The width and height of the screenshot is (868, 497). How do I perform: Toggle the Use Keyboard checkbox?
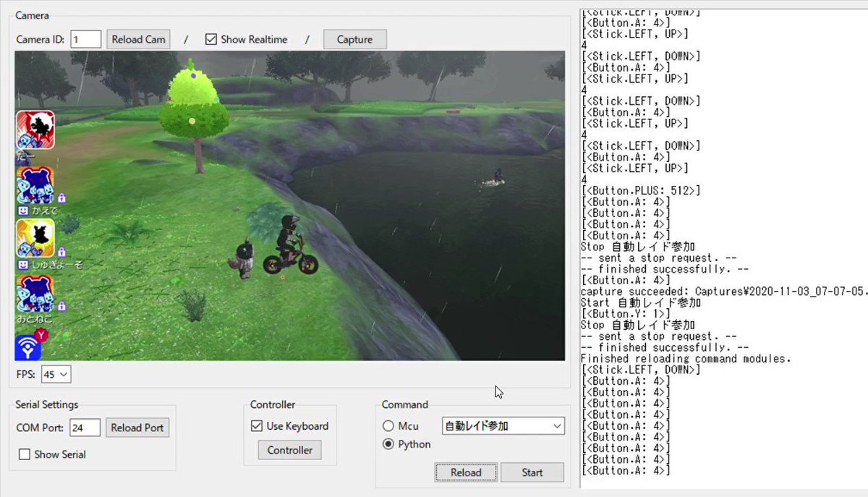pos(256,426)
